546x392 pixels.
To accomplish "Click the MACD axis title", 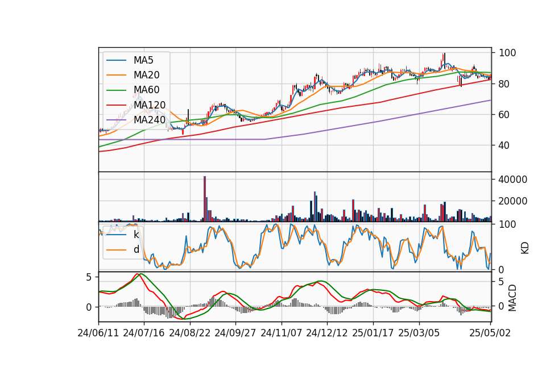I will coord(512,298).
